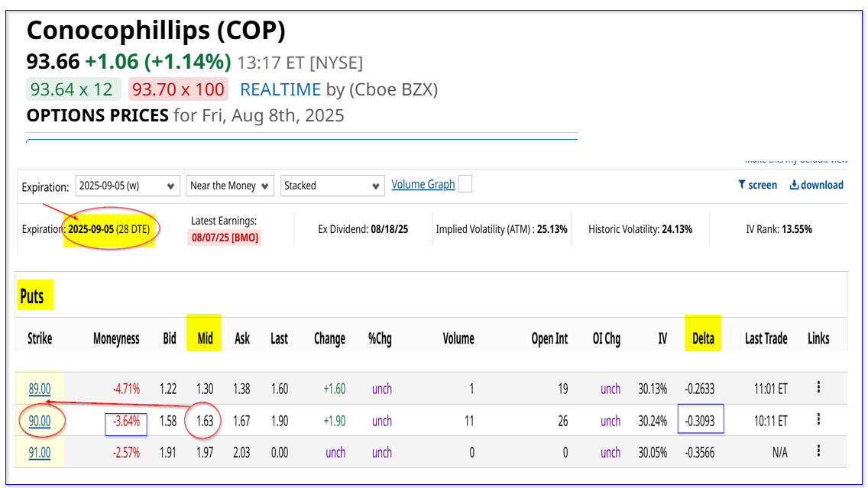Click the IV value 30.13%
The height and width of the screenshot is (488, 868).
[x=653, y=389]
